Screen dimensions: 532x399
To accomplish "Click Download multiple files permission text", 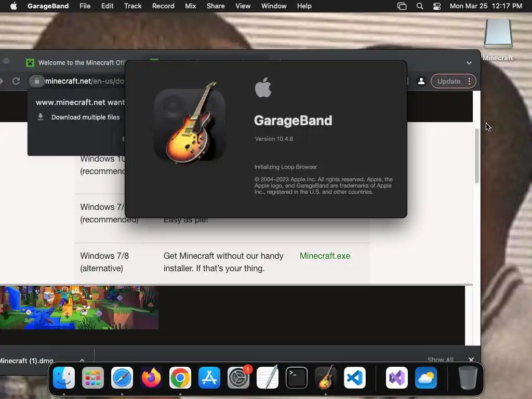I will [86, 117].
